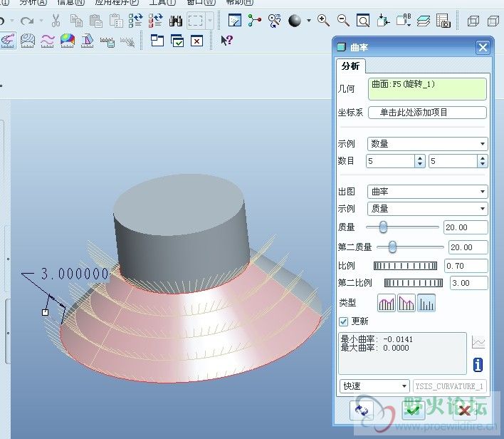Expand the shading display dropdown arrow
This screenshot has width=504, height=439.
click(x=309, y=21)
